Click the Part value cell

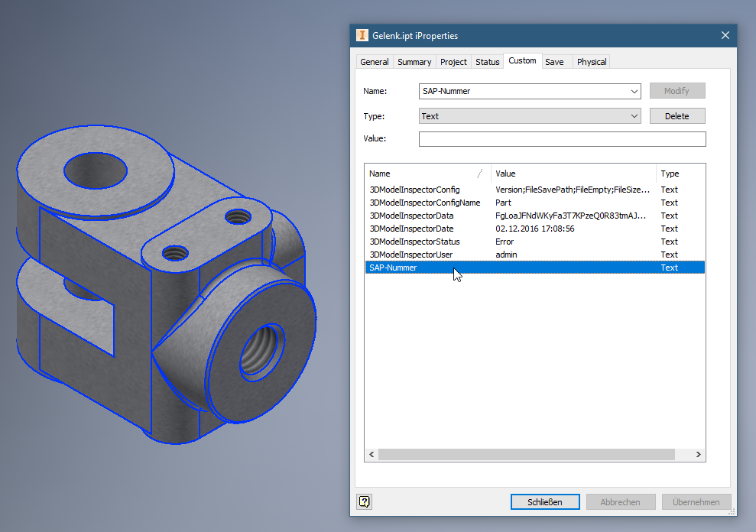click(503, 203)
